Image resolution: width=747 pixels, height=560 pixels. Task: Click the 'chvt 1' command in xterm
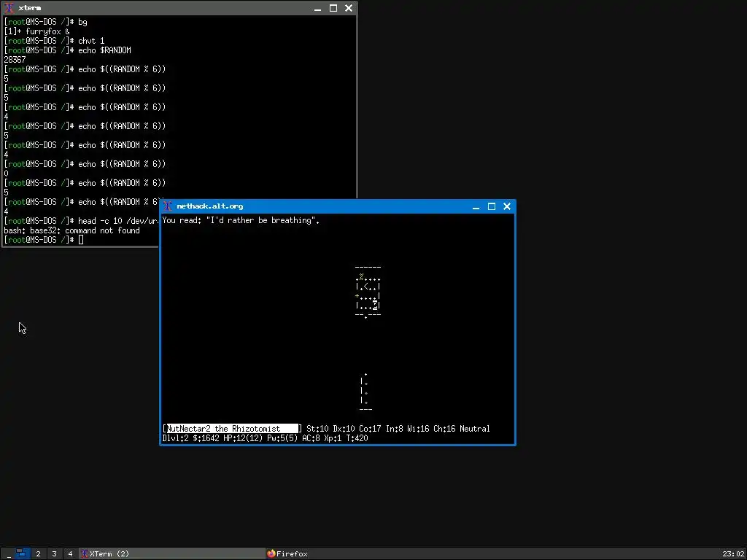pyautogui.click(x=91, y=41)
